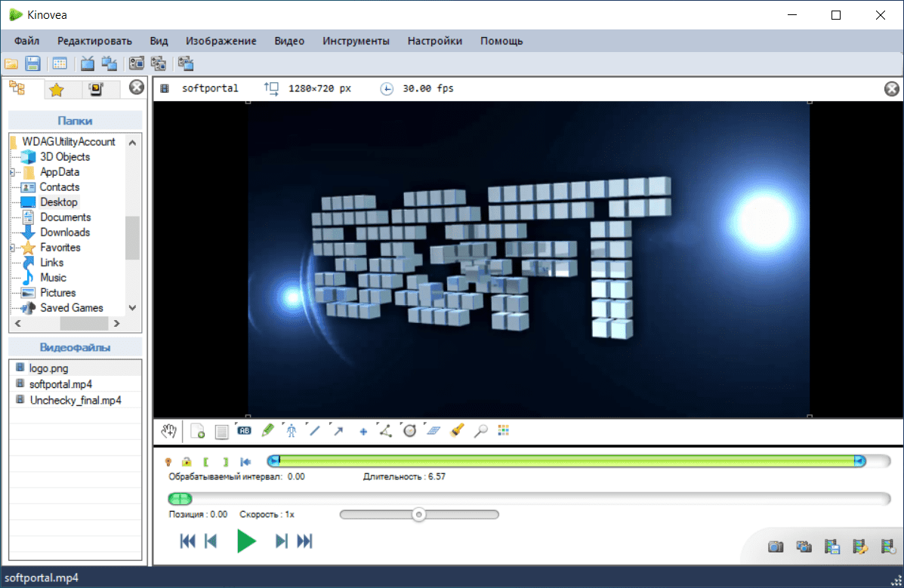Switch to two playback screens icon
The width and height of the screenshot is (904, 588).
pos(109,63)
